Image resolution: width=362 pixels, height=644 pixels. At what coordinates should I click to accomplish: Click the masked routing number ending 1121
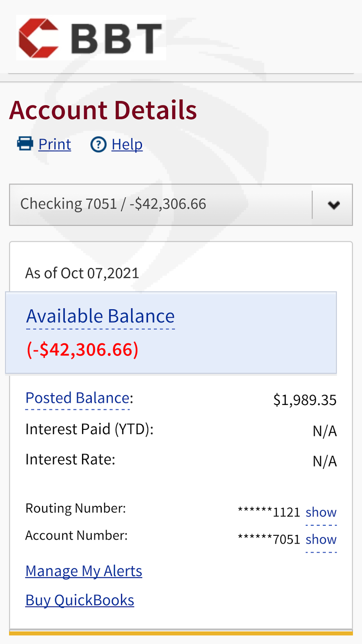tap(269, 512)
